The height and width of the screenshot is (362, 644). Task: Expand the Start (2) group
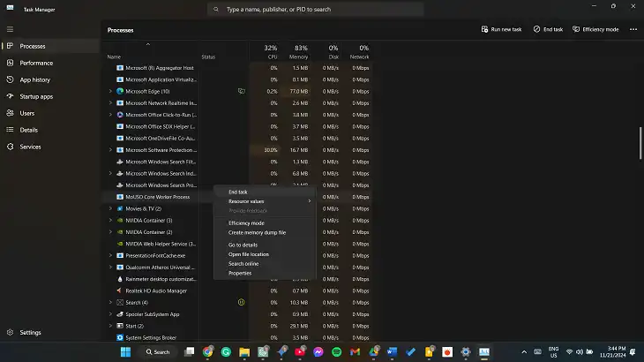[110, 326]
